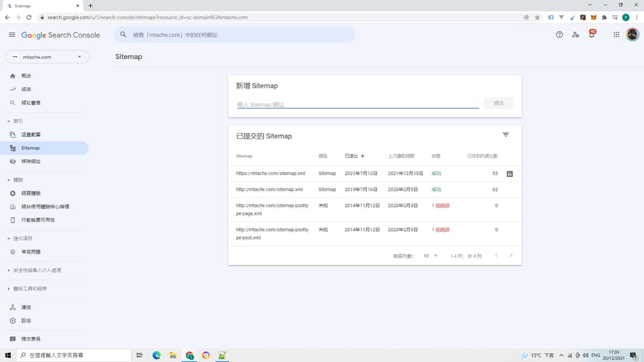Open the user management settings icon
The height and width of the screenshot is (362, 644).
pos(575,35)
